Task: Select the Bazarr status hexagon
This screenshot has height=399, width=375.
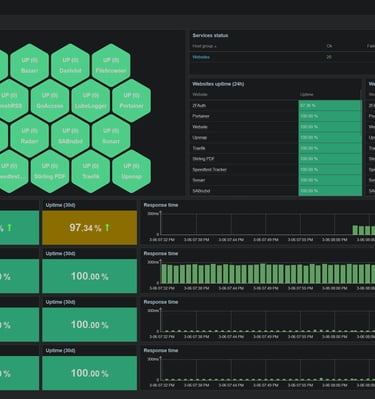Action: coord(30,65)
